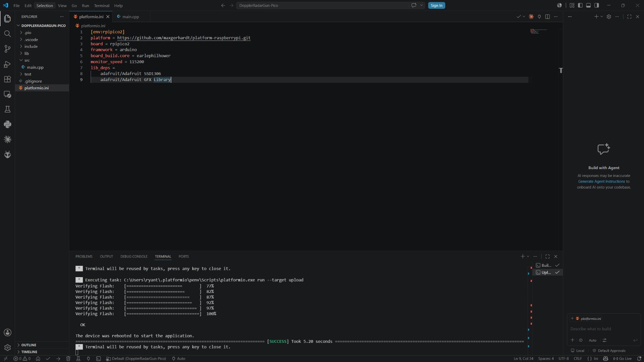Click PlatformIO Serial Monitor plug in status bar
Viewport: 644px width, 362px height.
click(88, 359)
